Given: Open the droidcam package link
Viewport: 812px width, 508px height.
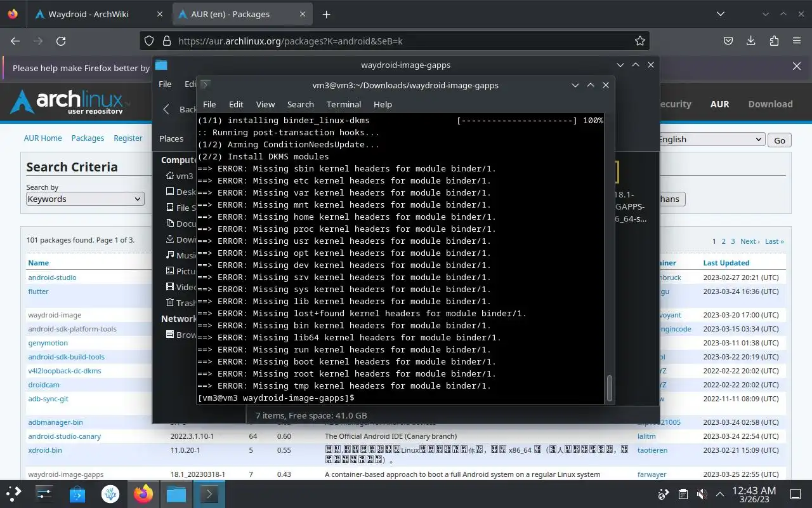Looking at the screenshot, I should (x=43, y=385).
